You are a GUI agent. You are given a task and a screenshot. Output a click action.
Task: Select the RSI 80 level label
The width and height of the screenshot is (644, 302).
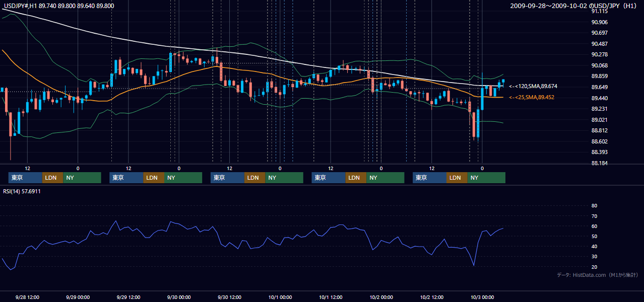coord(594,206)
